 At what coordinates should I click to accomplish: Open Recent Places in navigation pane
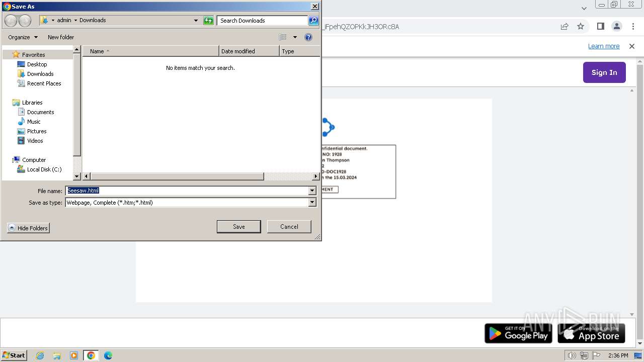click(44, 83)
